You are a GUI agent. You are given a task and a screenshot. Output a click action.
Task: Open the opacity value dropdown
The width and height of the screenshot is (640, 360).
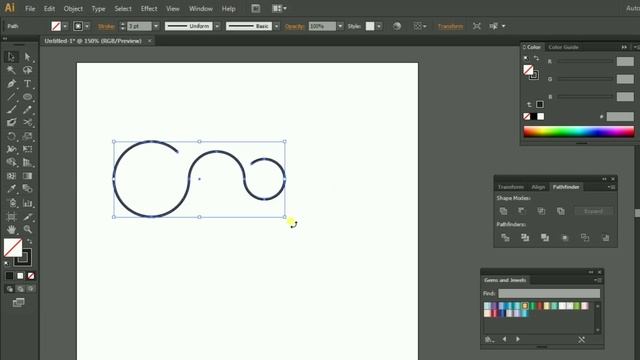tap(340, 26)
